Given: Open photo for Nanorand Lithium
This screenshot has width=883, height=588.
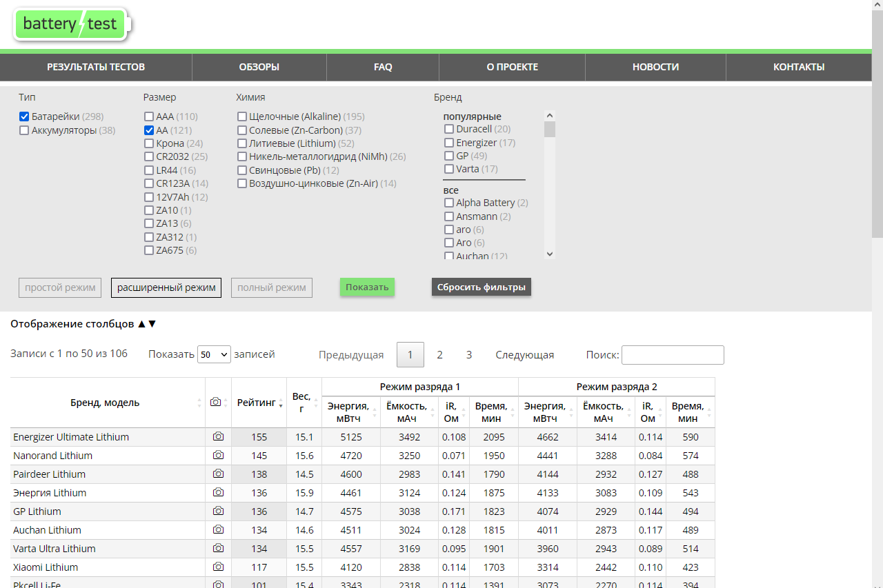Looking at the screenshot, I should (218, 456).
